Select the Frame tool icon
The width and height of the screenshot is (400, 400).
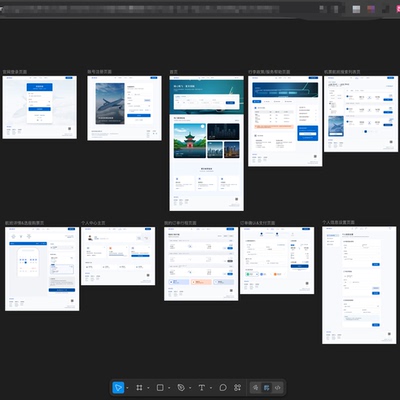click(x=139, y=387)
